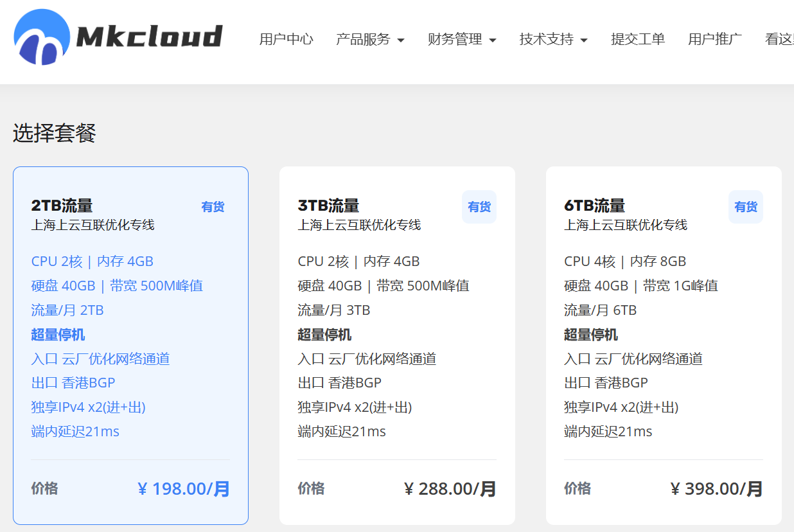Click the Mkcloud logo
Screen dimensions: 794x532
tap(119, 37)
